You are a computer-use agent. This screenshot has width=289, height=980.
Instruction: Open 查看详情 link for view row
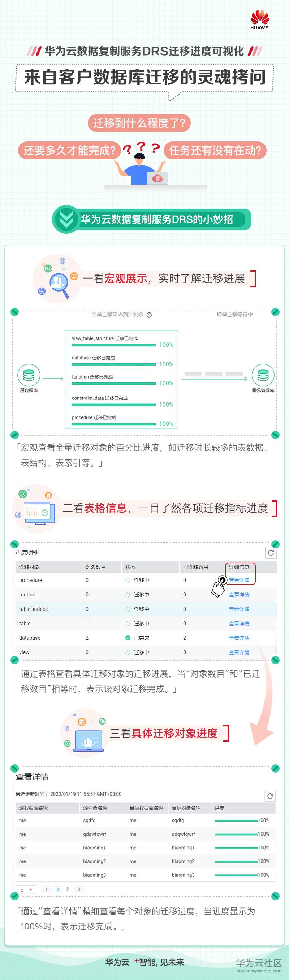coord(239,652)
